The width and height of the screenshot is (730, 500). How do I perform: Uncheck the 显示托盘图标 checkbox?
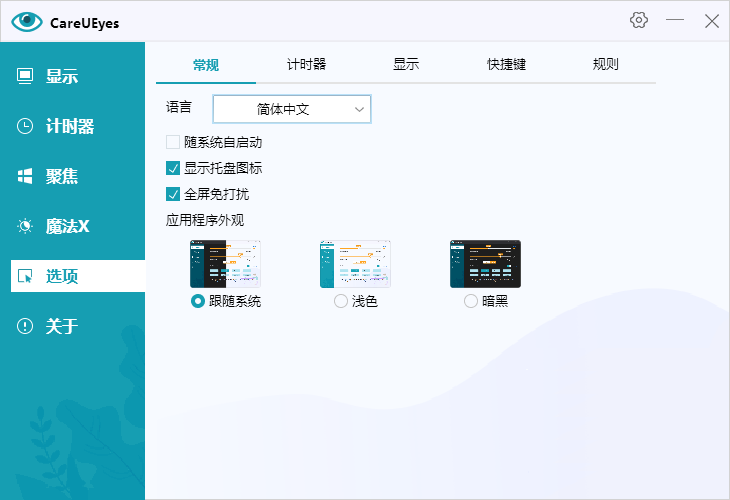173,168
